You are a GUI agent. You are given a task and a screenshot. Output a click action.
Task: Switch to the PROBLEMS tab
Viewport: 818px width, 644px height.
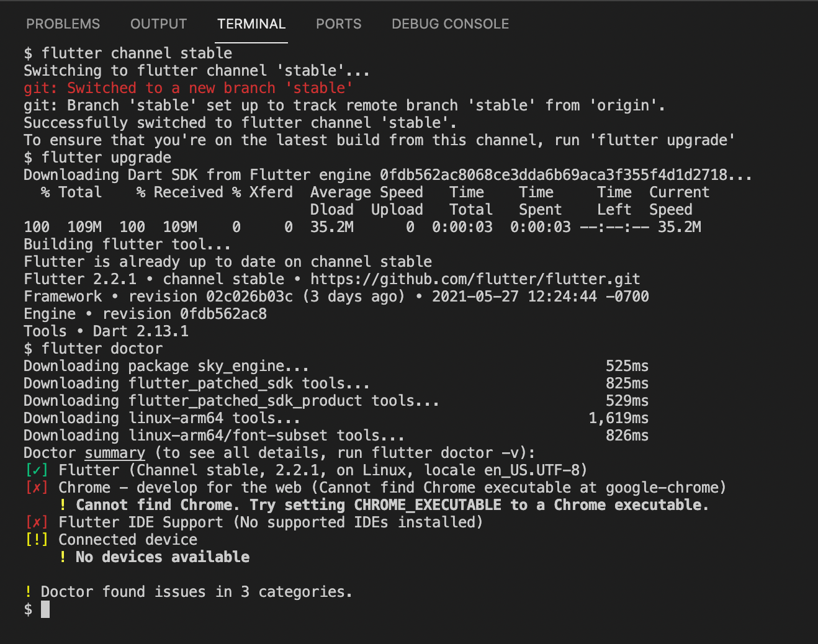point(63,24)
